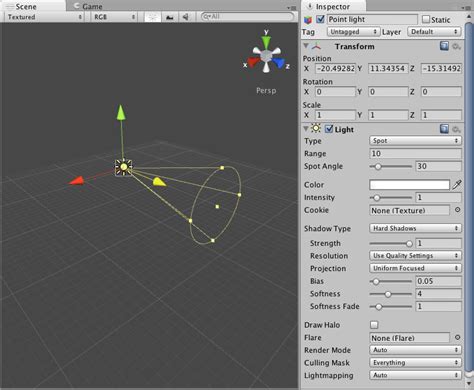Open Shadow Type dropdown showing Hard Shadows
Screen dimensions: 474x390
pyautogui.click(x=415, y=228)
